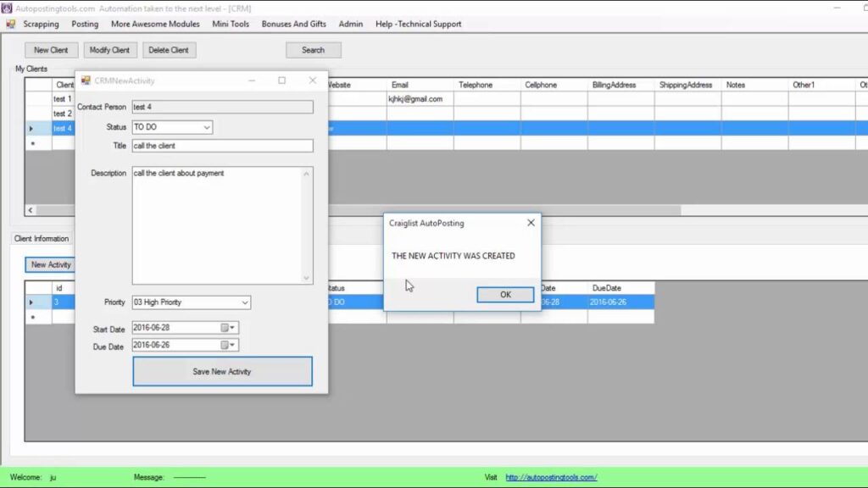Viewport: 868px width, 488px height.
Task: Click the BillingAddress column header
Action: (620, 85)
